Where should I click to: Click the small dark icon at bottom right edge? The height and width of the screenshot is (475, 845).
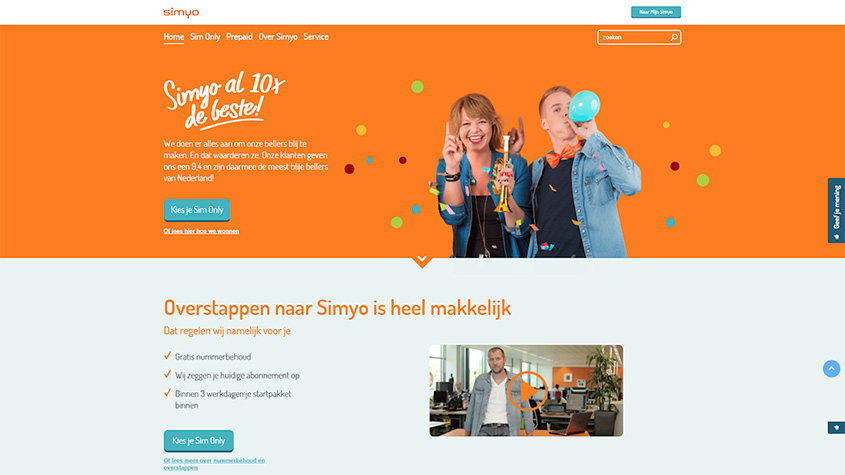coord(836,428)
